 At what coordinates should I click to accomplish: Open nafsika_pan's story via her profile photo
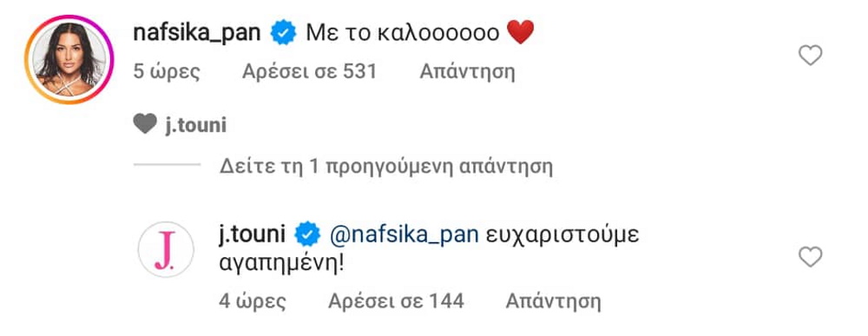(x=69, y=60)
